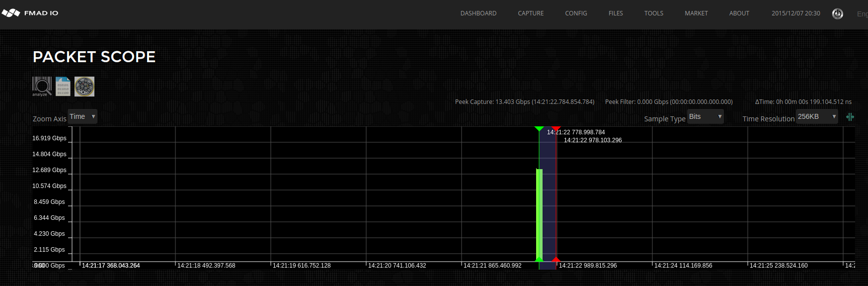Click the power button icon

pos(838,14)
